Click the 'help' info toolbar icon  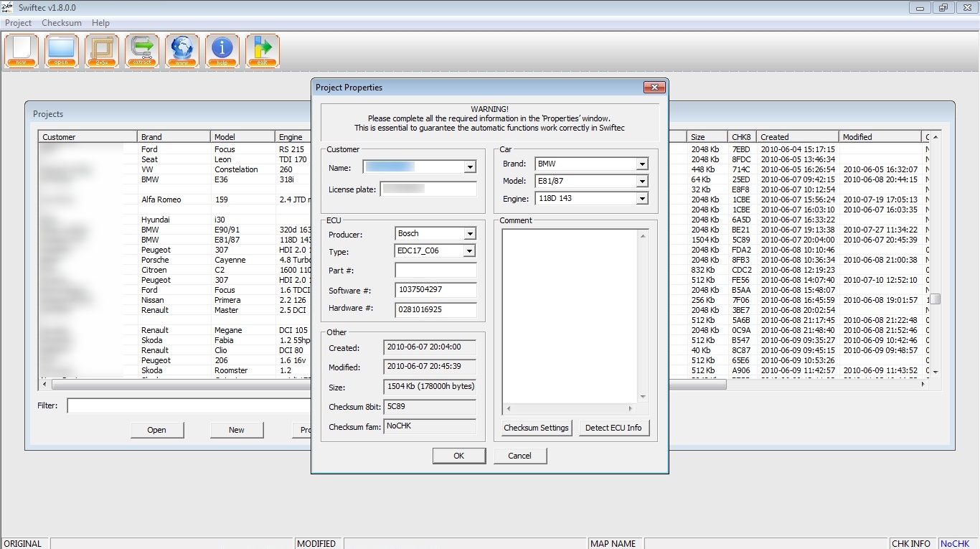point(222,51)
